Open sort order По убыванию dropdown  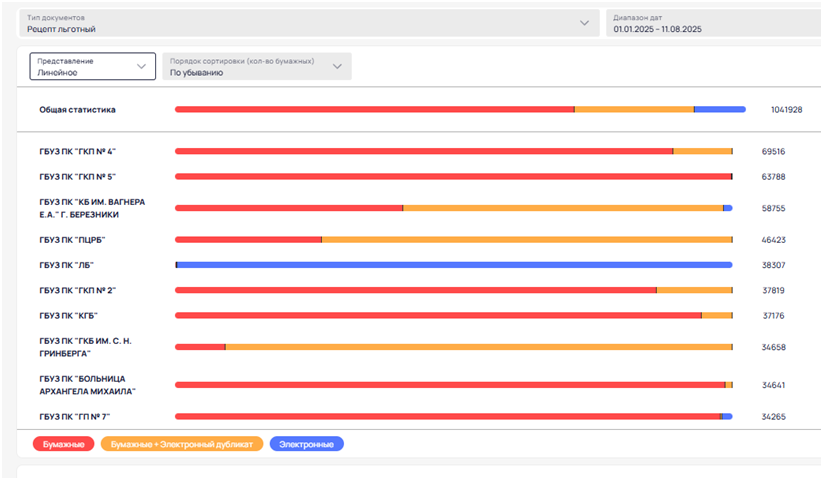[x=257, y=67]
